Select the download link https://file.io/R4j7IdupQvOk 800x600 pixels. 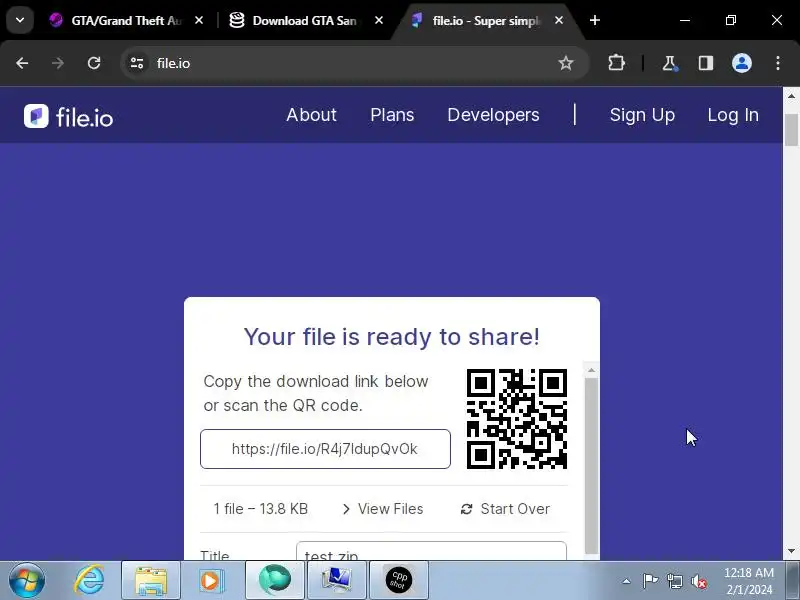coord(325,449)
